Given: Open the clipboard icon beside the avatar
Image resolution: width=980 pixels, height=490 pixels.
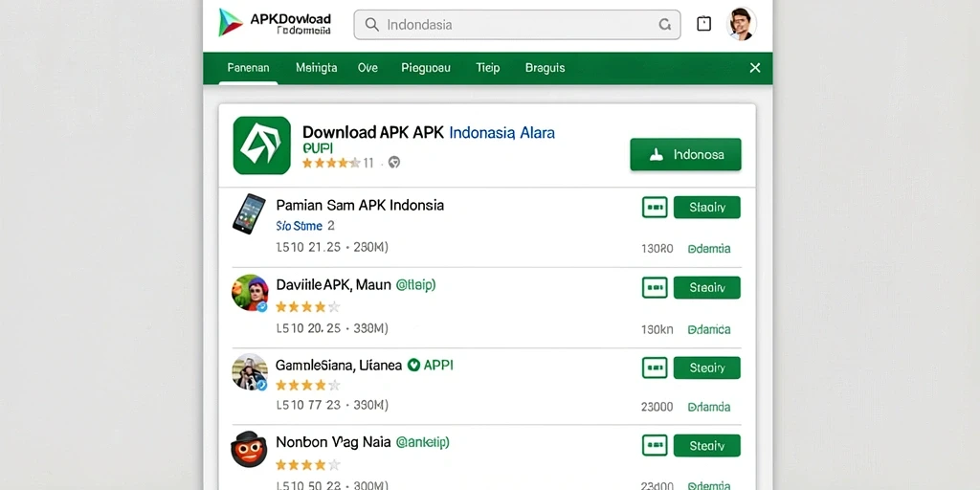Looking at the screenshot, I should [x=703, y=24].
